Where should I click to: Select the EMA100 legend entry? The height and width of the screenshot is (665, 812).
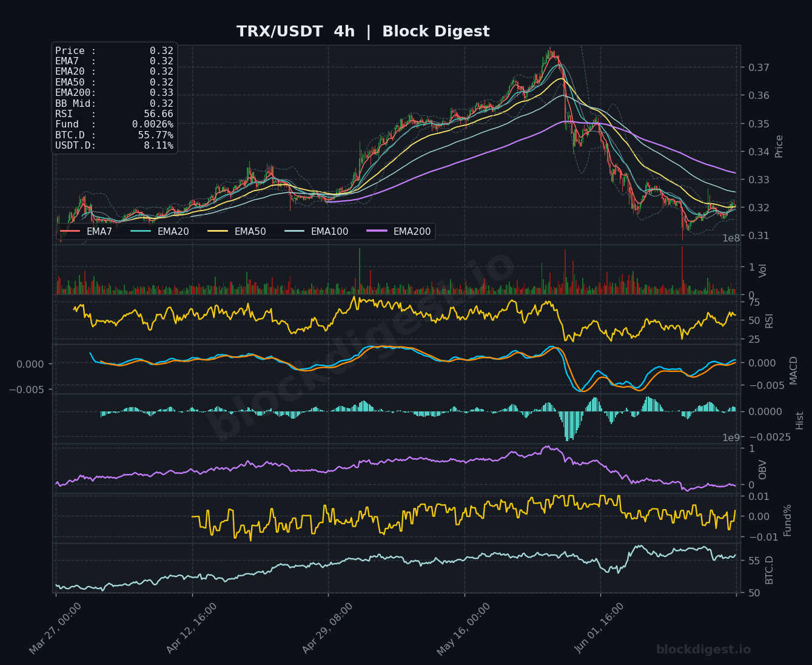[x=316, y=231]
